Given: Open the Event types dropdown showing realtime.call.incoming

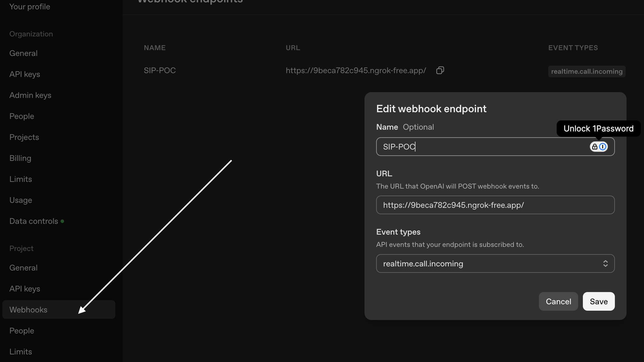Looking at the screenshot, I should click(x=495, y=263).
